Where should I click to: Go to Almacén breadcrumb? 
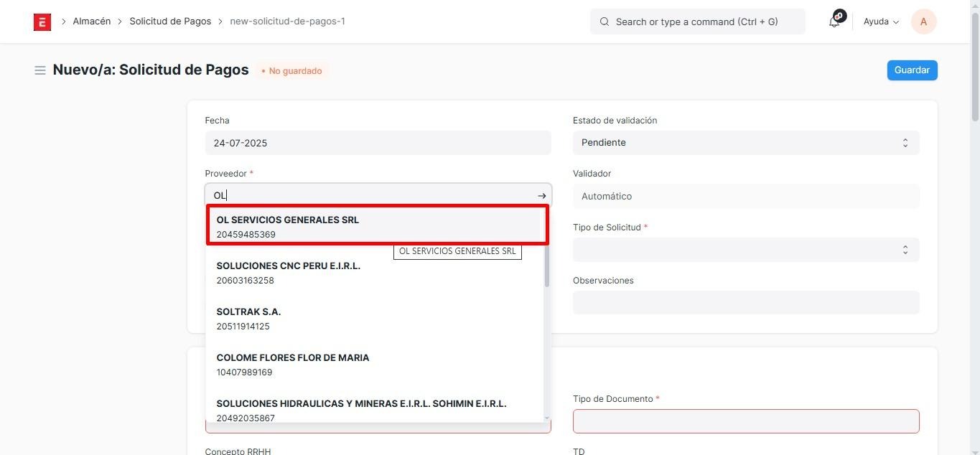pyautogui.click(x=91, y=22)
